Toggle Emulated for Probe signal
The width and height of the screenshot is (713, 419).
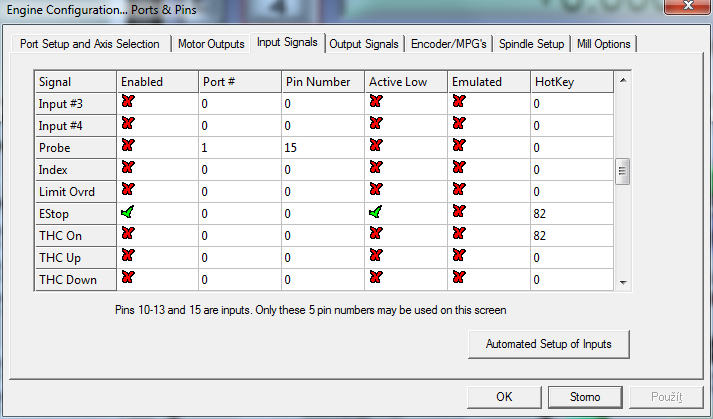coord(459,146)
